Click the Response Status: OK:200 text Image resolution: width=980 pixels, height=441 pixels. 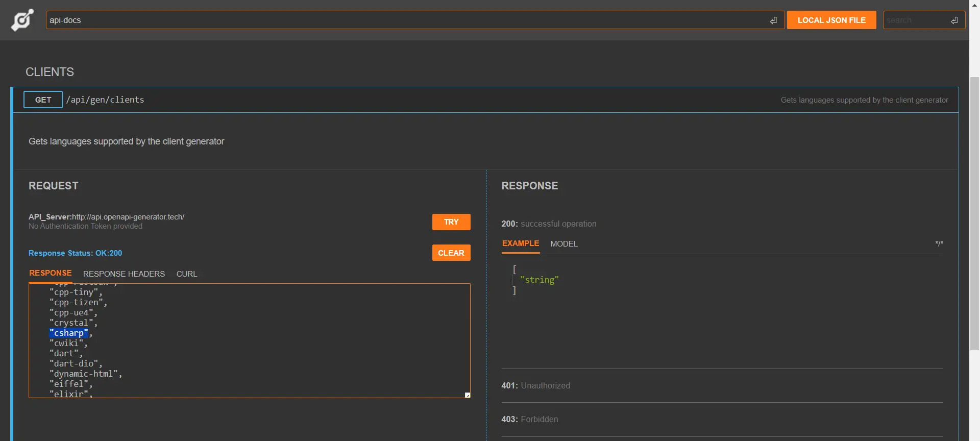pyautogui.click(x=75, y=253)
